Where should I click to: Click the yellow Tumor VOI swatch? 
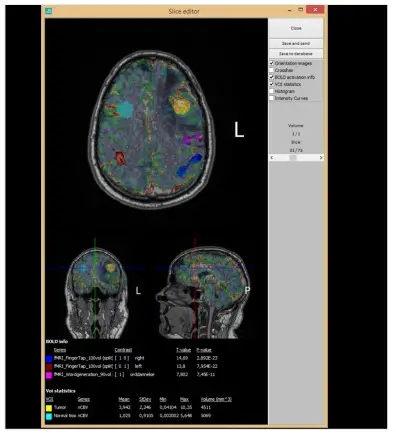point(49,408)
